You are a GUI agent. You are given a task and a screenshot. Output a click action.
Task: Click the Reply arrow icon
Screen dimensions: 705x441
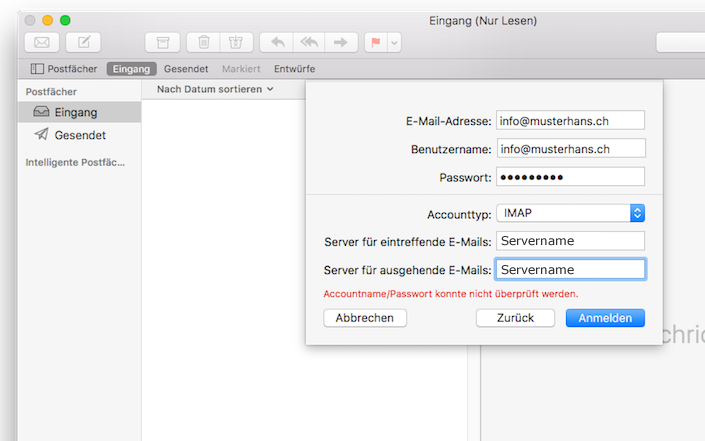(x=277, y=42)
